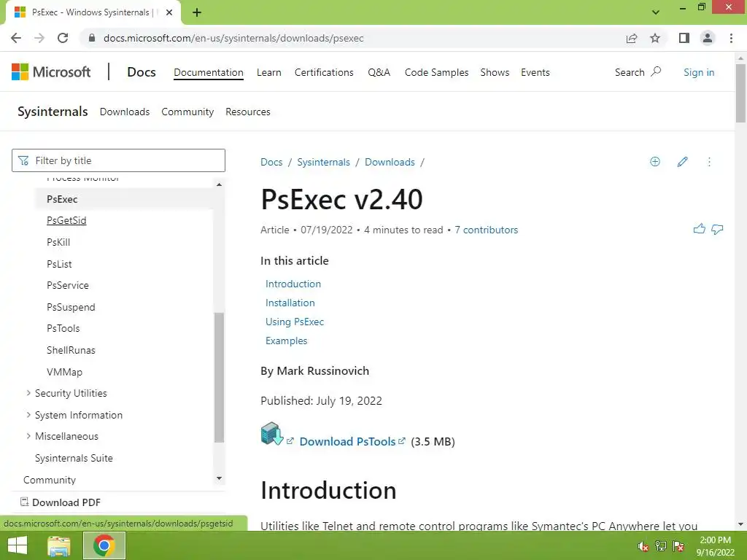
Task: Click the sidebar tree scrollbar thumb
Action: point(219,378)
